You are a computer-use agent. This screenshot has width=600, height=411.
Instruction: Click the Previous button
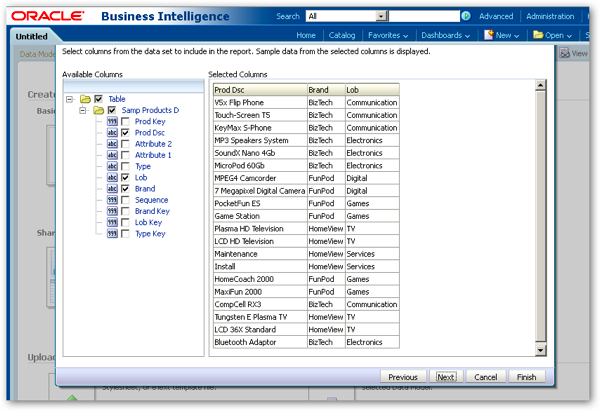[403, 377]
